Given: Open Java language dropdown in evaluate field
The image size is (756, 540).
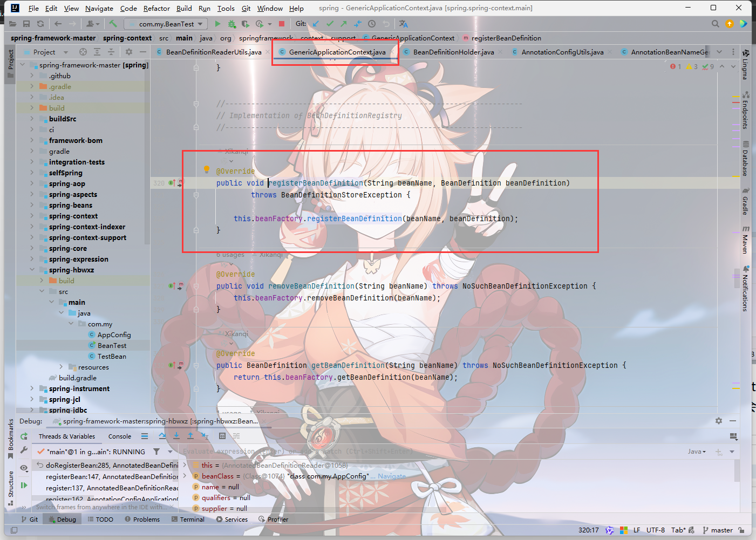Looking at the screenshot, I should (x=697, y=452).
